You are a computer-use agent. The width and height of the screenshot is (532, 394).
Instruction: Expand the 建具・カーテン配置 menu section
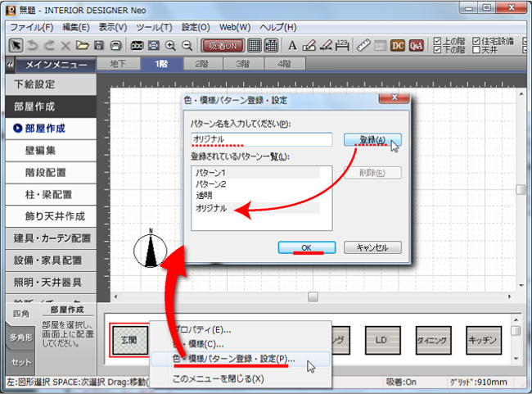52,238
